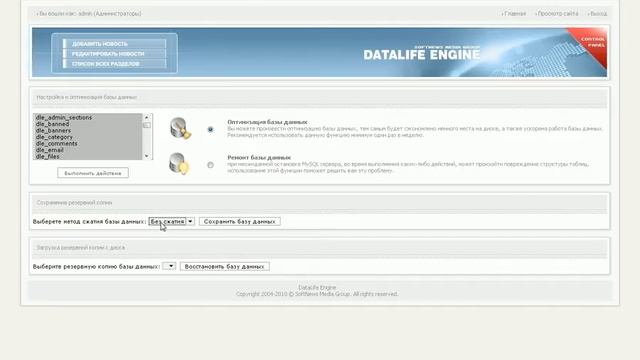
Task: Open the 'Редактировать новости' banner link
Action: pos(115,53)
